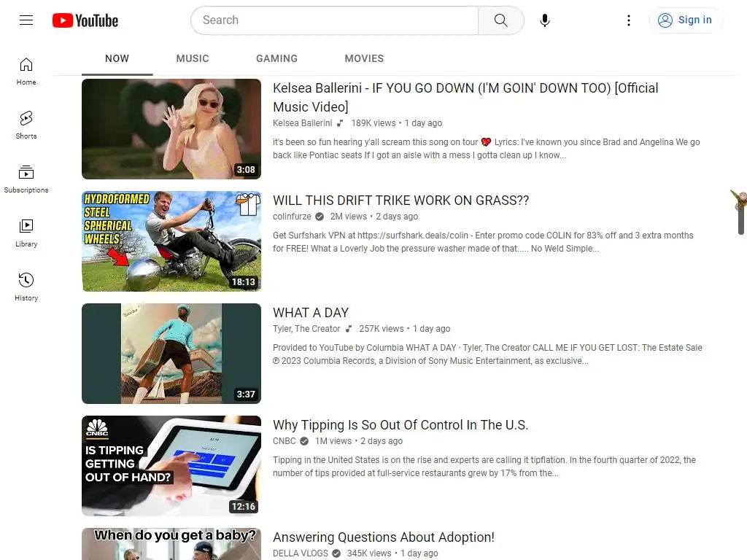Open the Kelsea Ballerini channel link
Screen dimensions: 747x560
(x=302, y=123)
